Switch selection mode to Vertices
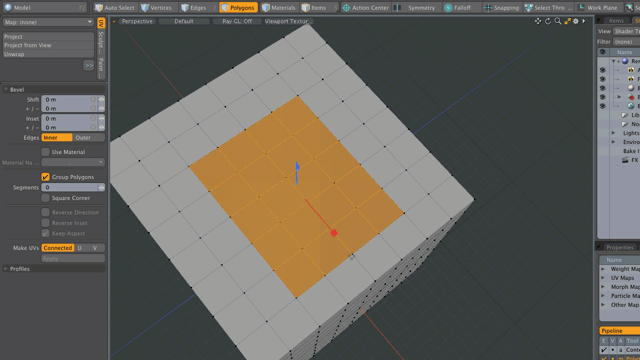This screenshot has height=360, width=640. point(156,7)
